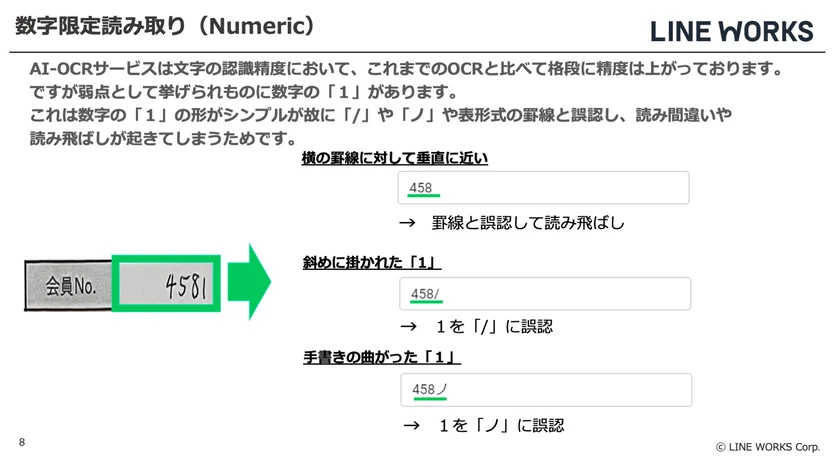Click the © LINE WORKS Corp. copyright text
This screenshot has height=457, width=834.
click(x=768, y=445)
